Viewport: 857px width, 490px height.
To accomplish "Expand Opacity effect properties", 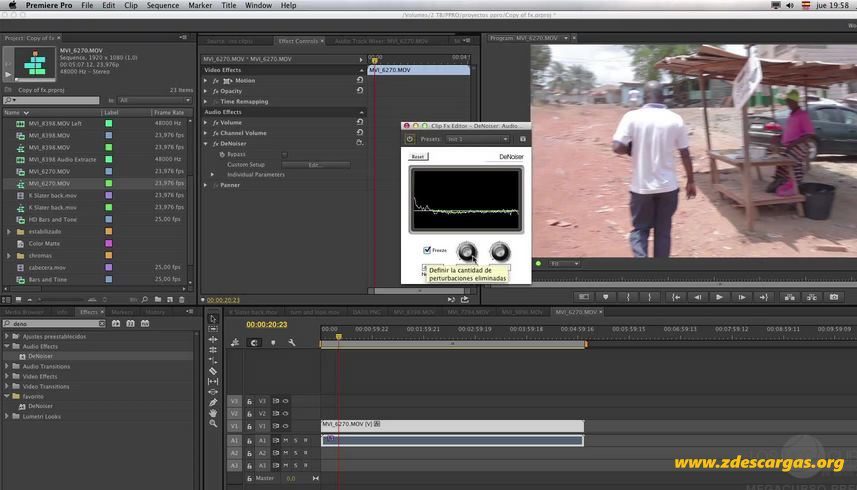I will (206, 91).
